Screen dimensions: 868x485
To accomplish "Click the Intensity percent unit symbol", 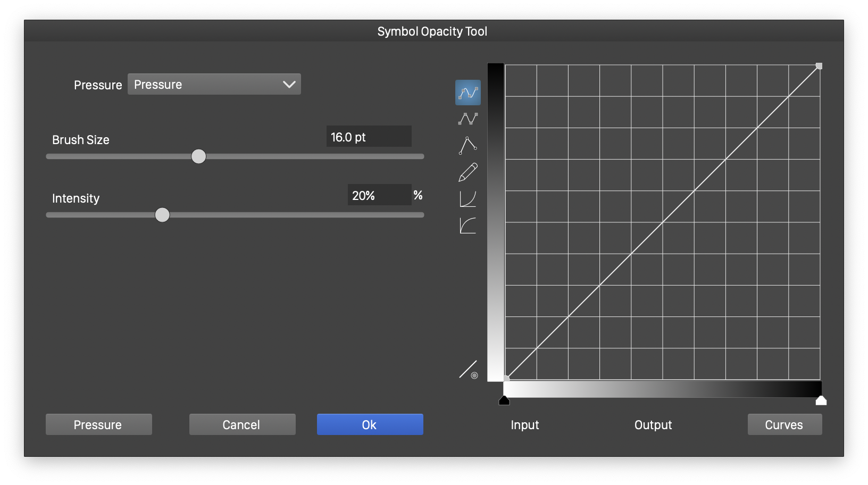I will 418,195.
